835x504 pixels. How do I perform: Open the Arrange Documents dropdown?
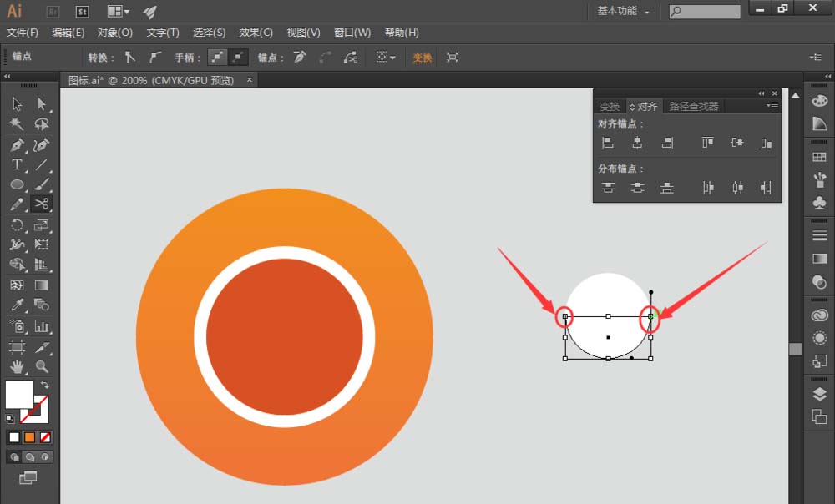[x=119, y=11]
